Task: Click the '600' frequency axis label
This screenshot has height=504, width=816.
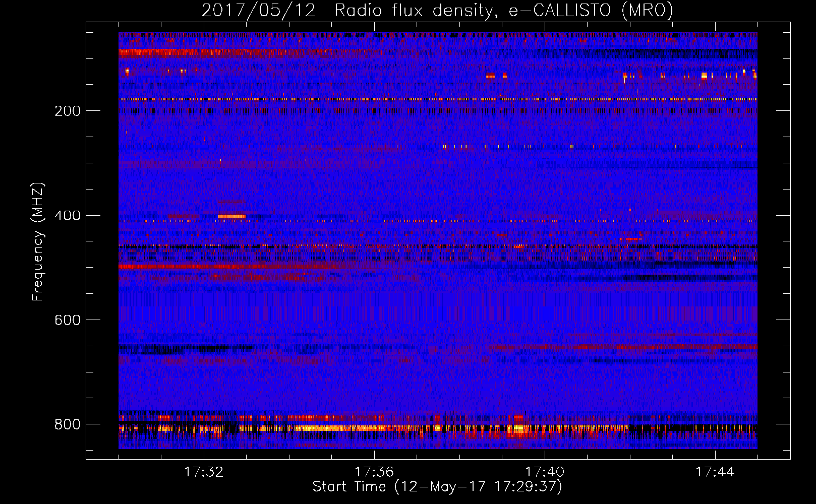Action: point(68,321)
